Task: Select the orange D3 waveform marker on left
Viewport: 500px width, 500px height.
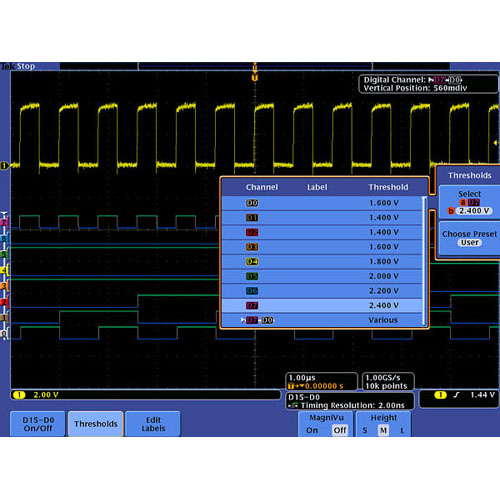Action: [x=4, y=286]
